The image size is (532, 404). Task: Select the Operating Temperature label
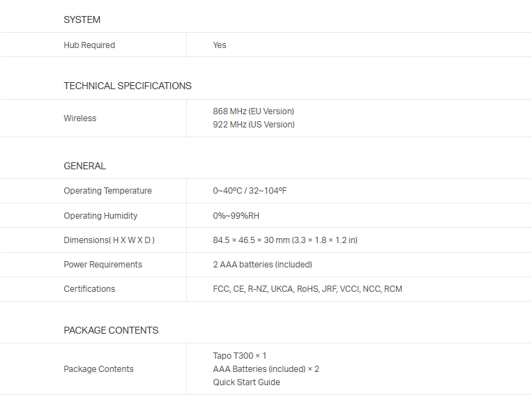pyautogui.click(x=107, y=191)
